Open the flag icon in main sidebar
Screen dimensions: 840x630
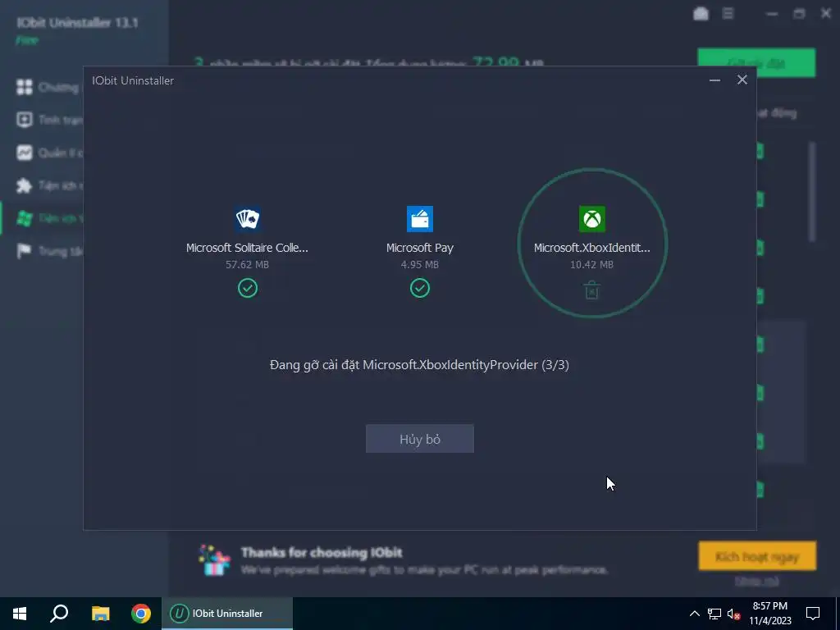coord(24,251)
